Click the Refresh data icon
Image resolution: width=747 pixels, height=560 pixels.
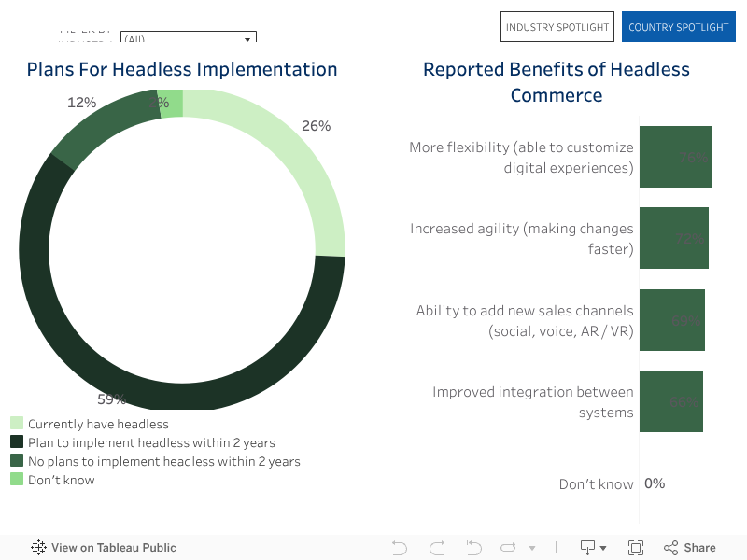509,548
